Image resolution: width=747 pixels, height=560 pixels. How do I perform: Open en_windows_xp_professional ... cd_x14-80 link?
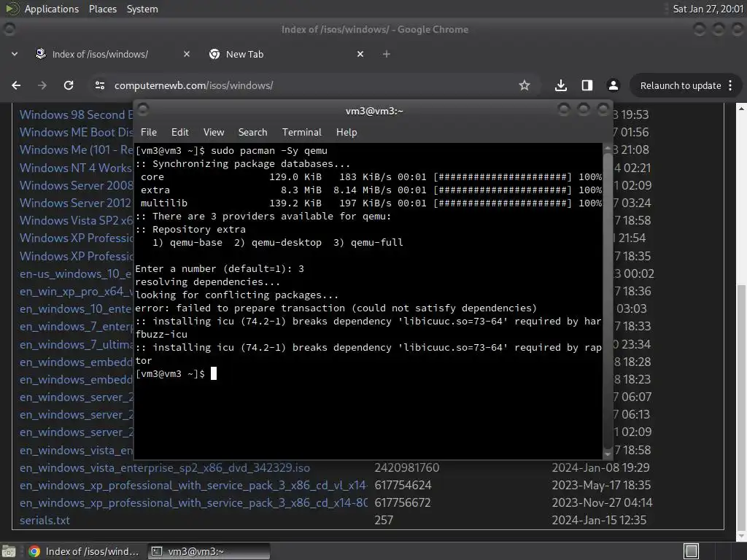[193, 503]
